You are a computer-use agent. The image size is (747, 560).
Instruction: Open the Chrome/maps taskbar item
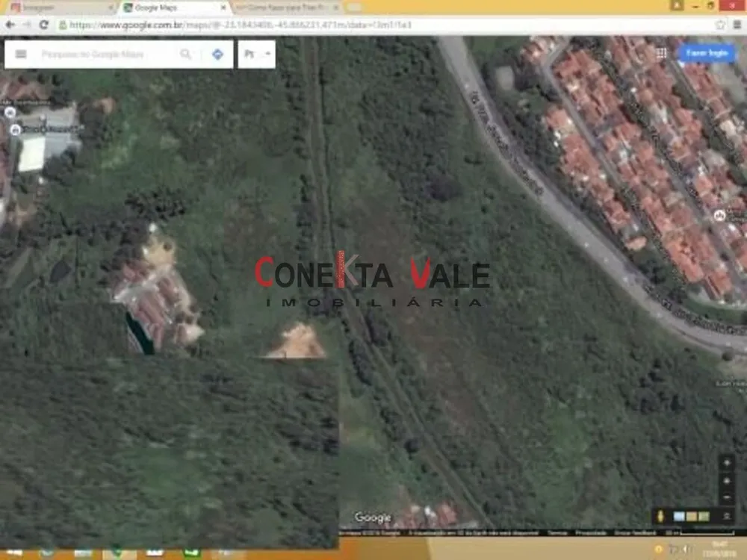pos(119,553)
